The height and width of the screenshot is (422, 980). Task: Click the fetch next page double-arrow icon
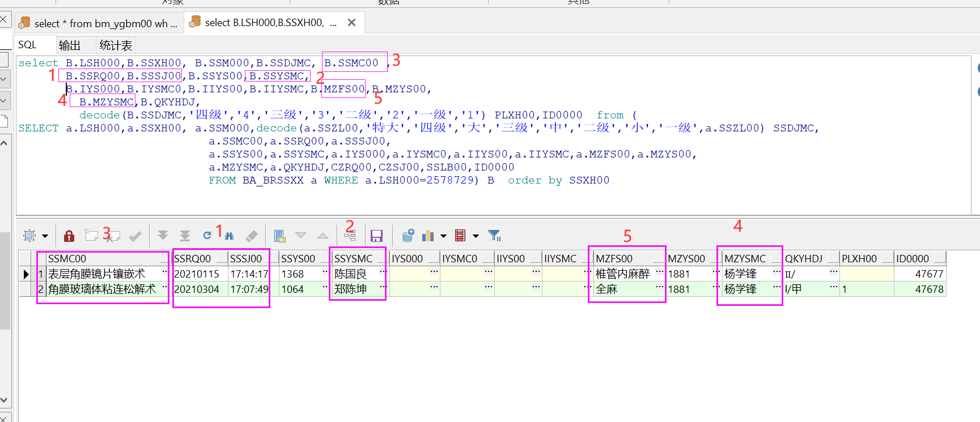pos(163,236)
